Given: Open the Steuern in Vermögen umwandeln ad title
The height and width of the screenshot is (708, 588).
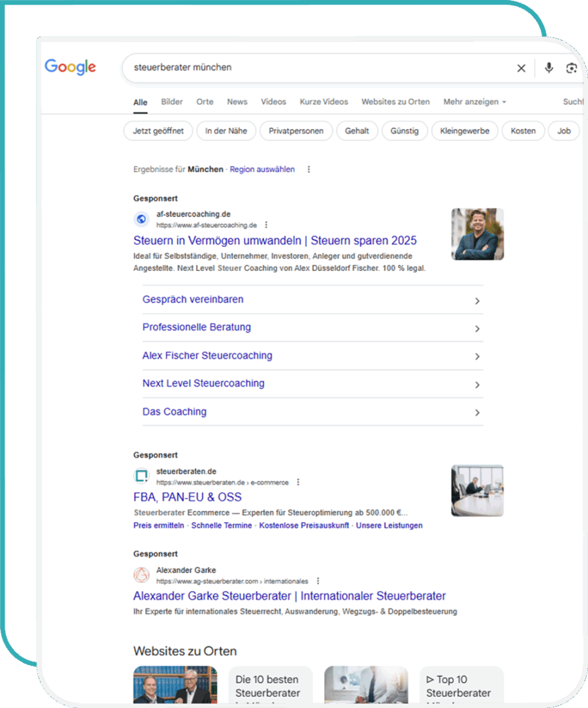Looking at the screenshot, I should [x=275, y=241].
